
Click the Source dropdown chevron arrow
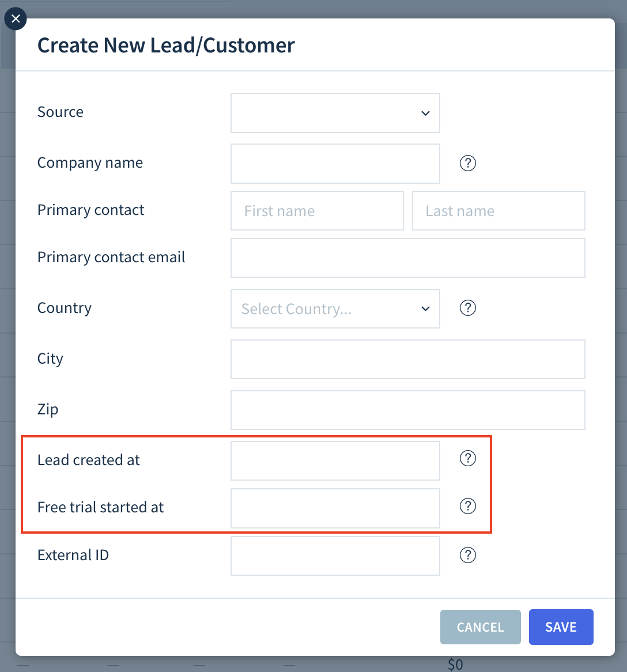(425, 114)
